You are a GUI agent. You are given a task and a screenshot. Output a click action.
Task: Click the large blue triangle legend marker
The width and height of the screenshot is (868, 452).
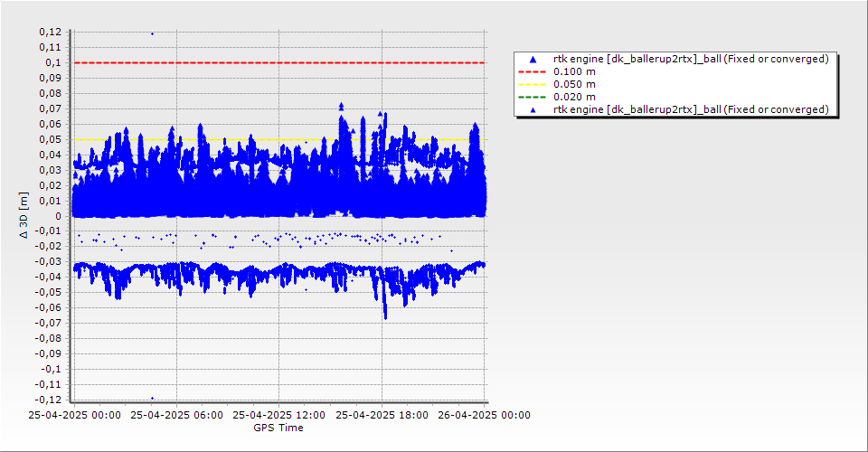click(533, 59)
